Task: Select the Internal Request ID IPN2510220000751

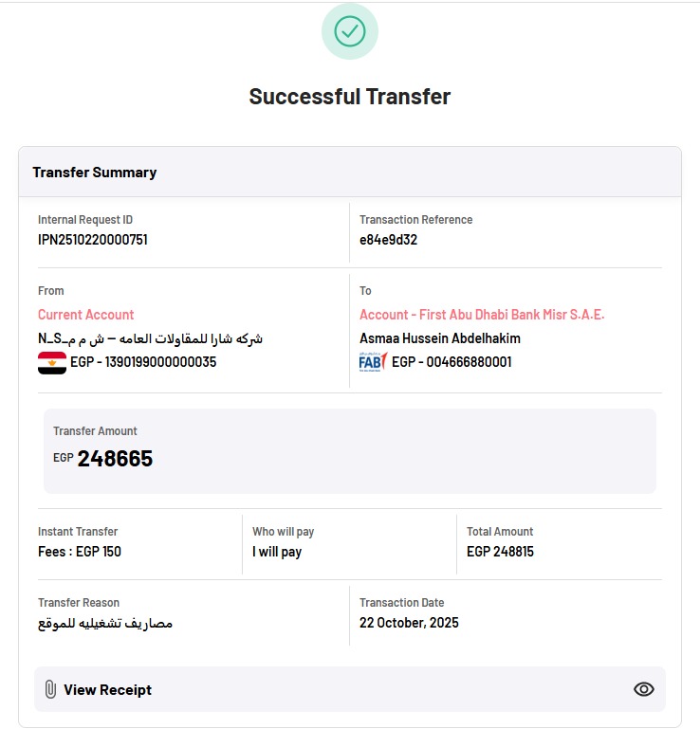Action: [x=93, y=239]
